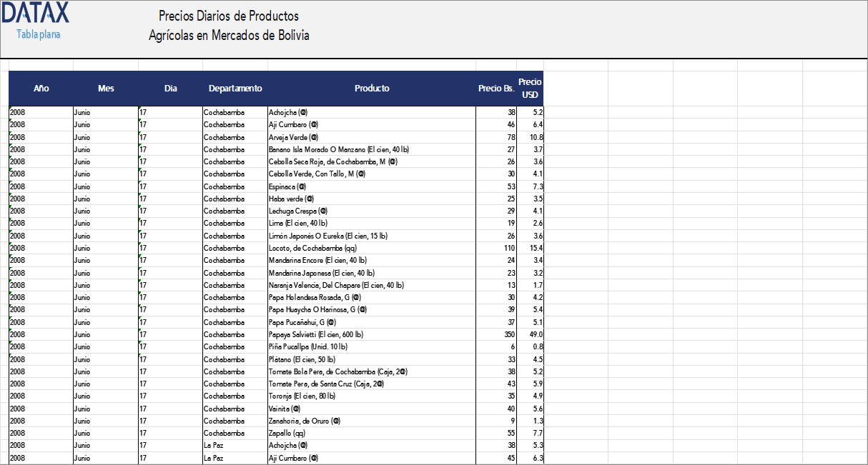868x465 pixels.
Task: Click the Departamento column header
Action: pos(235,88)
